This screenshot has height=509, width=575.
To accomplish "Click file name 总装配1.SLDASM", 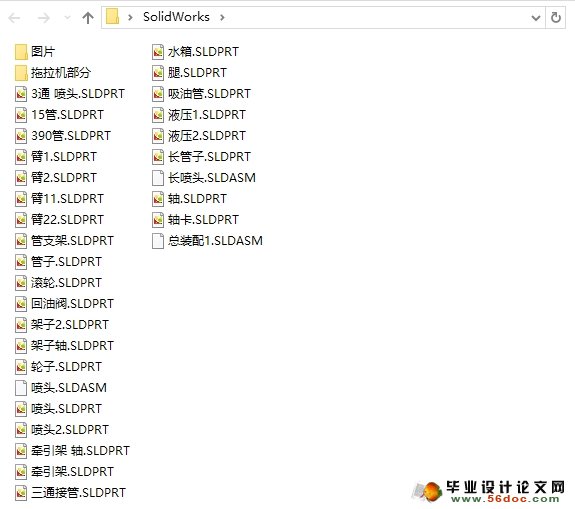I will (215, 241).
